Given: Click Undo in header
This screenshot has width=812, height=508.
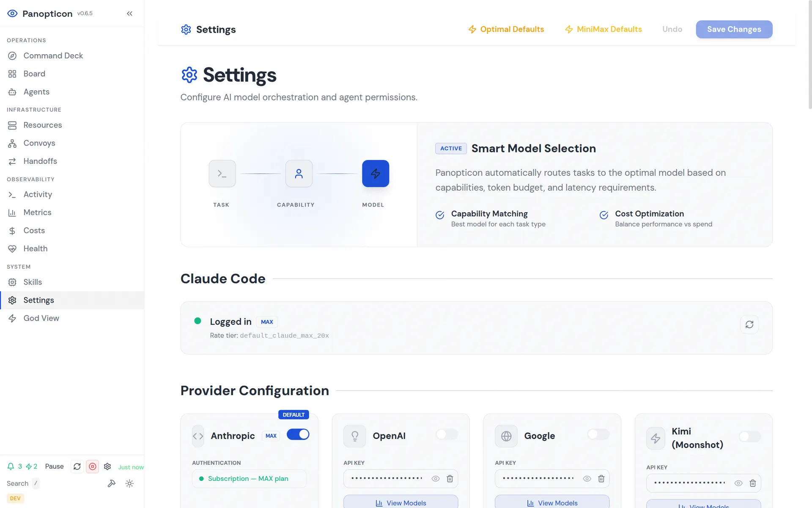Looking at the screenshot, I should click(672, 29).
